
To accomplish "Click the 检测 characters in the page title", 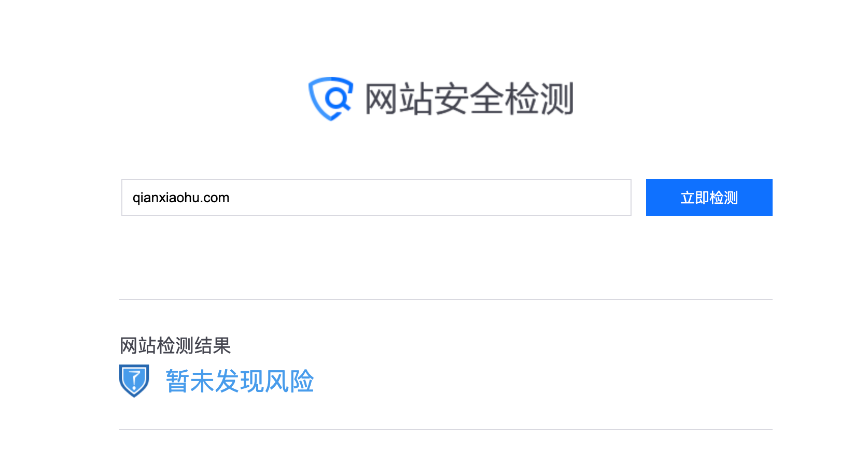I will (x=539, y=99).
